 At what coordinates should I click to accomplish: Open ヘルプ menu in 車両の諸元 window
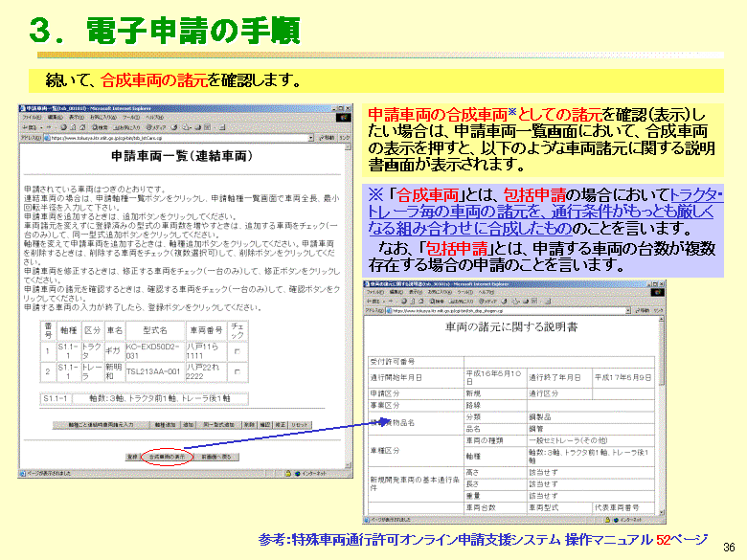click(487, 292)
